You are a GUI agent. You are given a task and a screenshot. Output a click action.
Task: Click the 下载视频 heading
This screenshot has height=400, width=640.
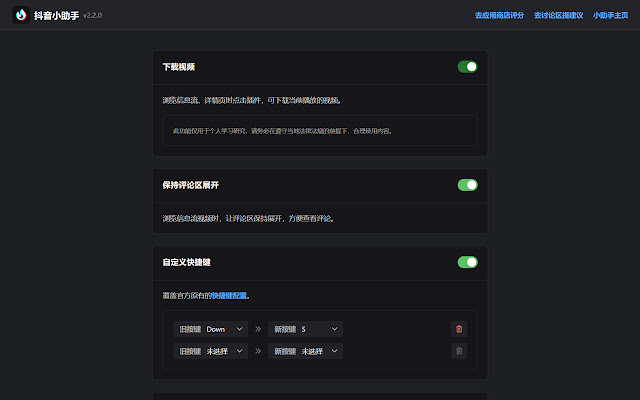(179, 67)
